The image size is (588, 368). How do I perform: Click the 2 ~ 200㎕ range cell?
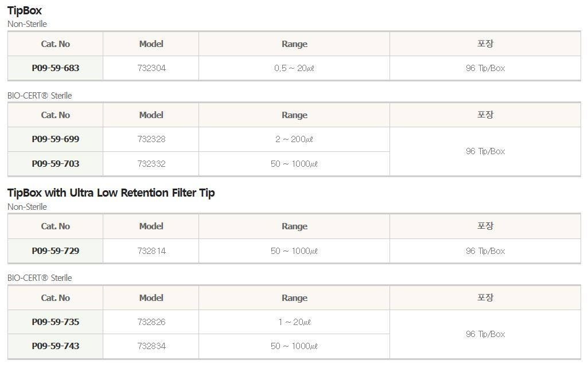tap(294, 139)
